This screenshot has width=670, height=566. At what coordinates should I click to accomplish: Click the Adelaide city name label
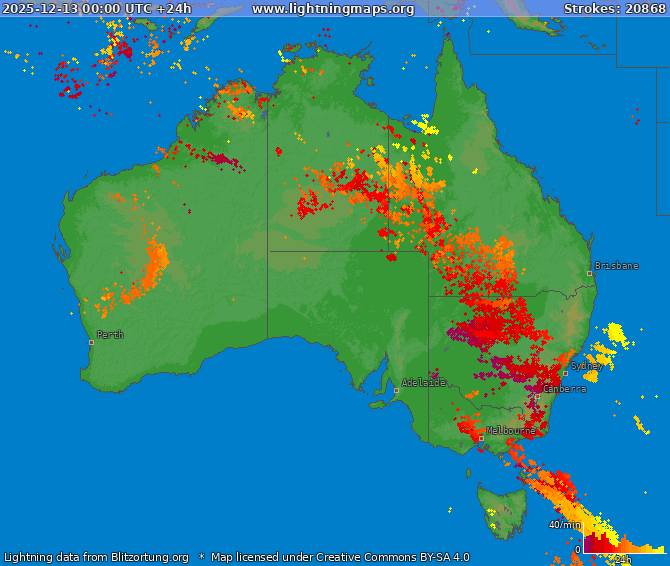click(x=423, y=383)
